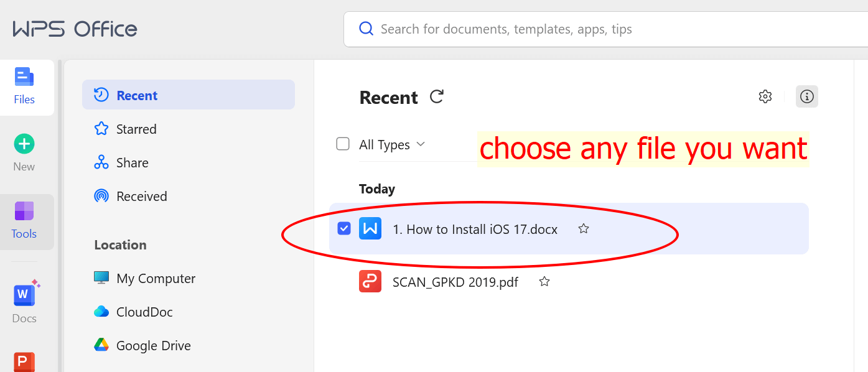Image resolution: width=868 pixels, height=372 pixels.
Task: Uncheck the selected iOS 17 document
Action: pos(343,228)
